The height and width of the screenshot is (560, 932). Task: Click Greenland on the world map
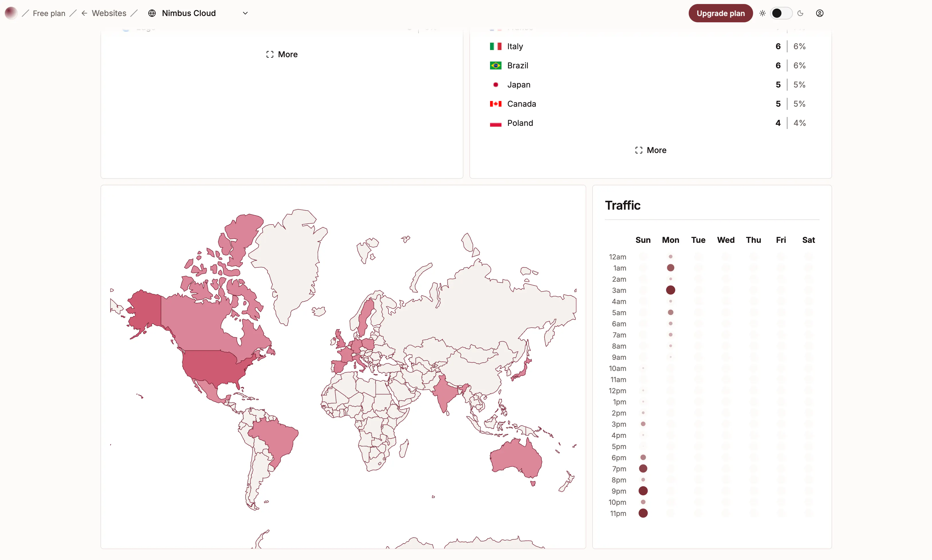pos(291,264)
